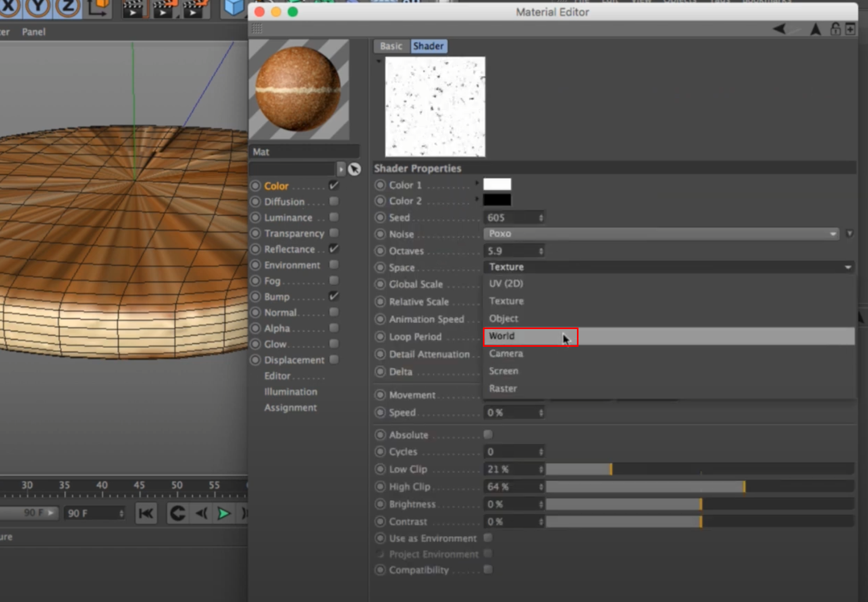Click the Speed value stepper arrows

[541, 413]
